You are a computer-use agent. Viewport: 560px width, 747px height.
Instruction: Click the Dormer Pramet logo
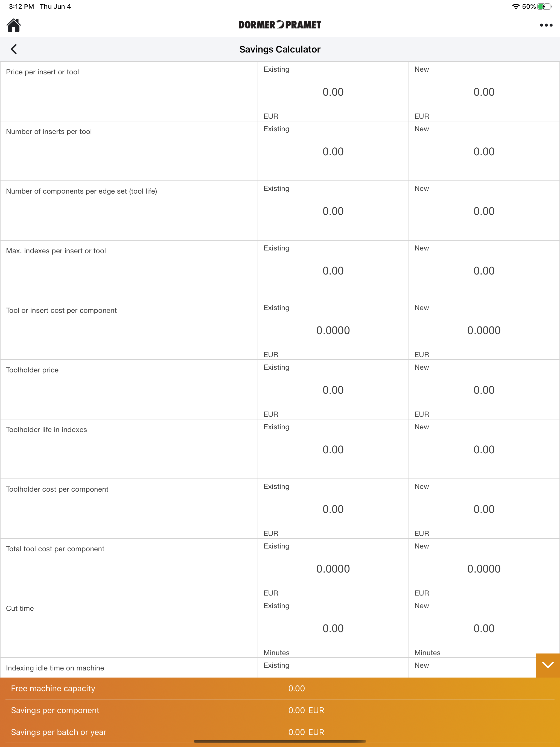pyautogui.click(x=280, y=24)
